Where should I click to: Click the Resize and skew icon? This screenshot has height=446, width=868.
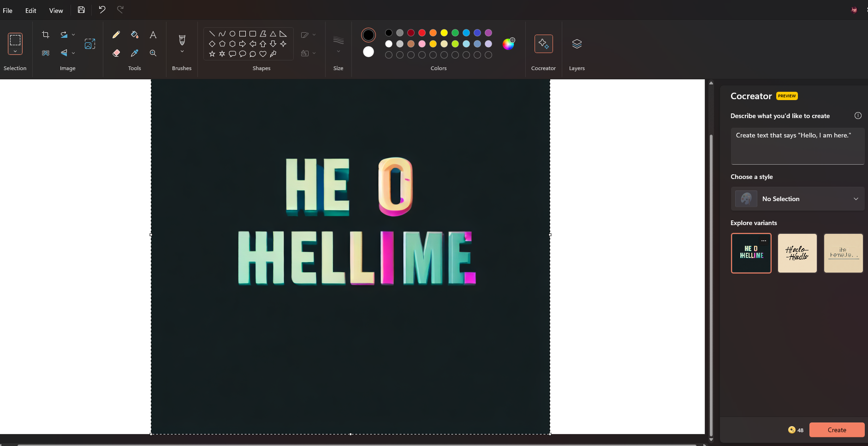tap(90, 44)
